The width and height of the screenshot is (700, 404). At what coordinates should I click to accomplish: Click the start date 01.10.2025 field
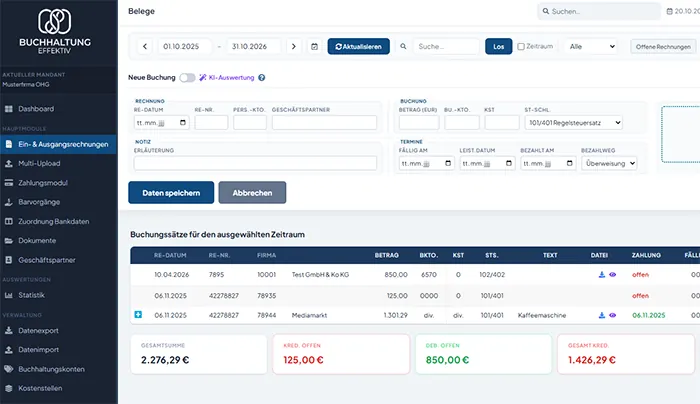185,46
